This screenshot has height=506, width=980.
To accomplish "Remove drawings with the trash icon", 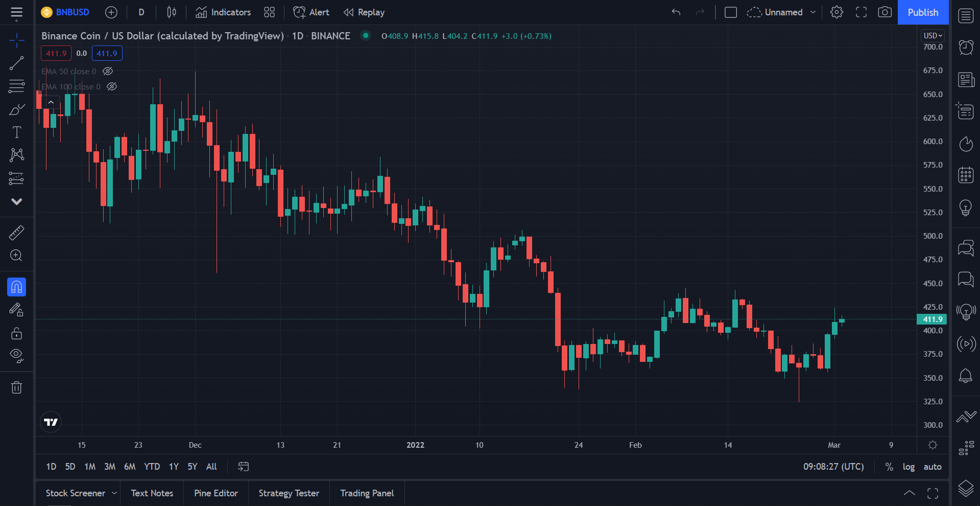I will 16,387.
